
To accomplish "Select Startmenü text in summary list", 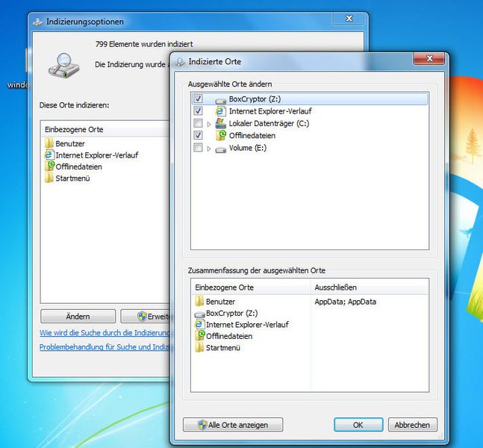I will pyautogui.click(x=223, y=347).
